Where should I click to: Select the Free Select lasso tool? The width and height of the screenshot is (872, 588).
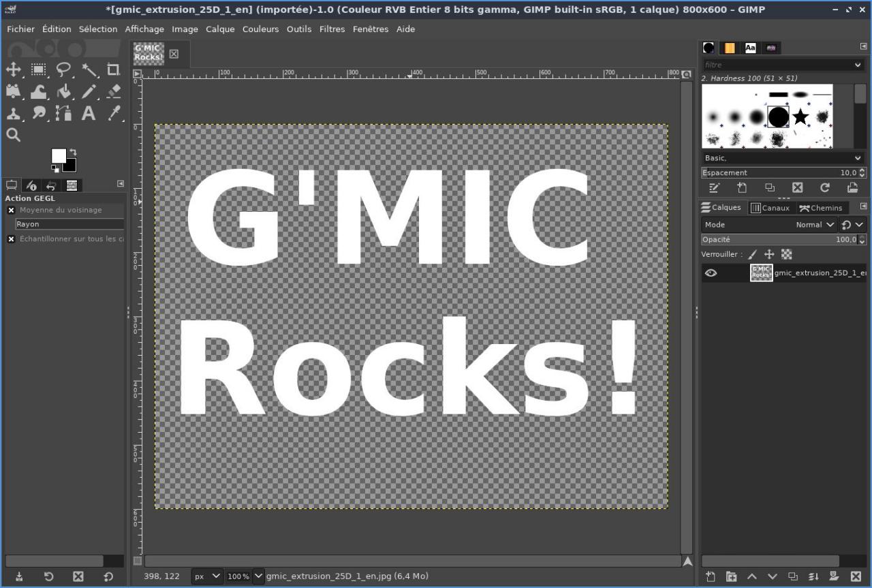[64, 69]
